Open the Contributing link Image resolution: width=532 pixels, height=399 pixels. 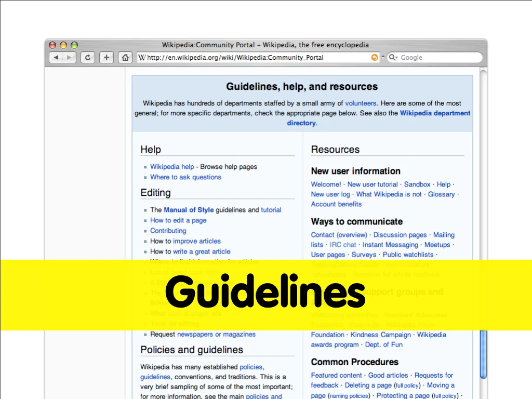pyautogui.click(x=168, y=231)
